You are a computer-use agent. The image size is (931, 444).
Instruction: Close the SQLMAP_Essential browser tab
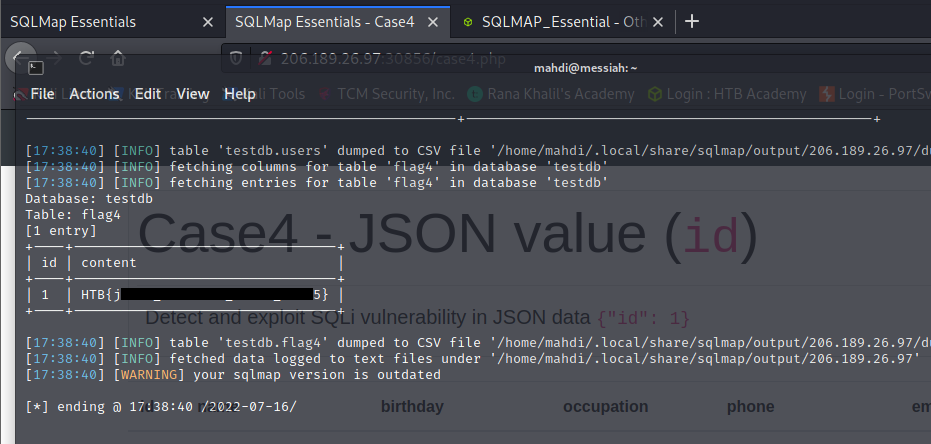coord(657,23)
